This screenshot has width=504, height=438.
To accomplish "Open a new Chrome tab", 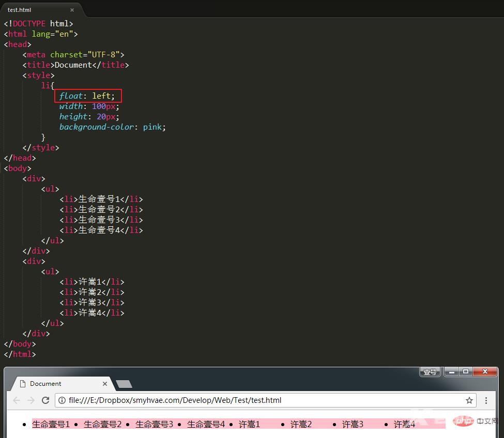I will tap(124, 384).
